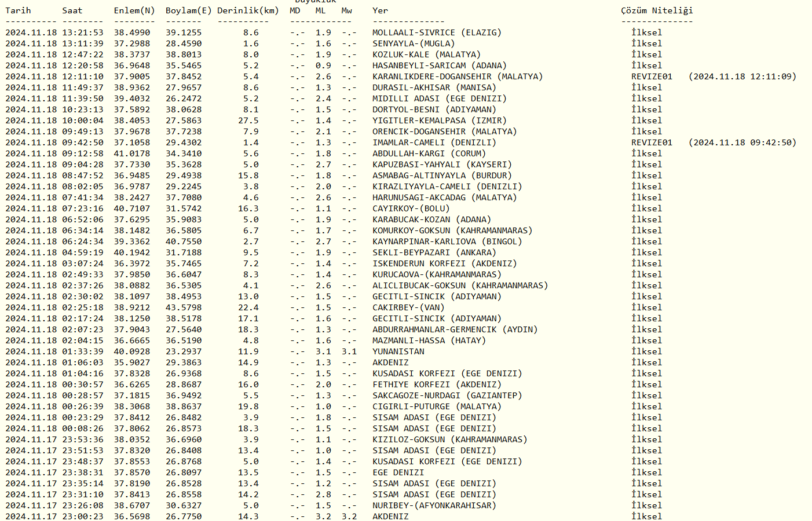The width and height of the screenshot is (812, 521).
Task: Click location ASMABAG-ALTINYAYLA (BURDUR)
Action: (x=442, y=175)
